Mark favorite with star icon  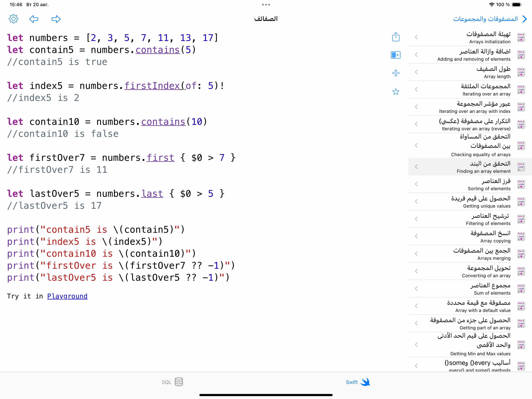pos(396,91)
